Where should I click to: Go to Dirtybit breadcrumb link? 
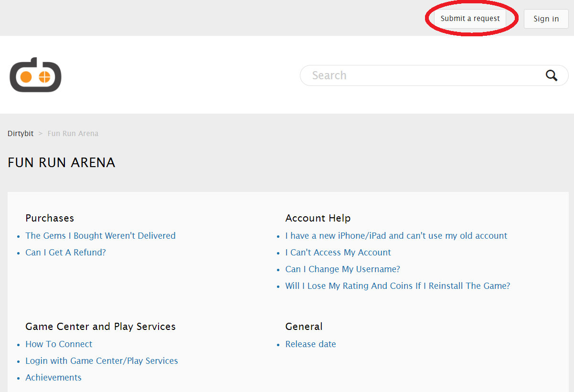[21, 134]
